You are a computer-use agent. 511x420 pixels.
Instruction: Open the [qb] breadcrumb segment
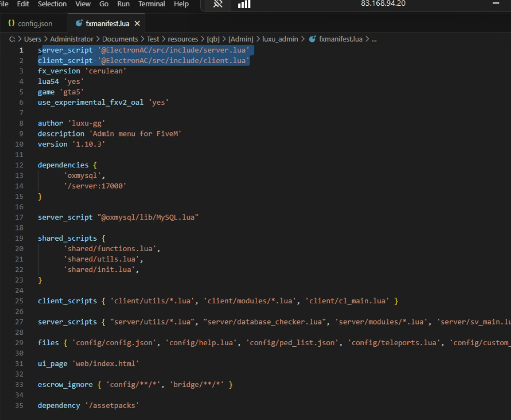213,39
